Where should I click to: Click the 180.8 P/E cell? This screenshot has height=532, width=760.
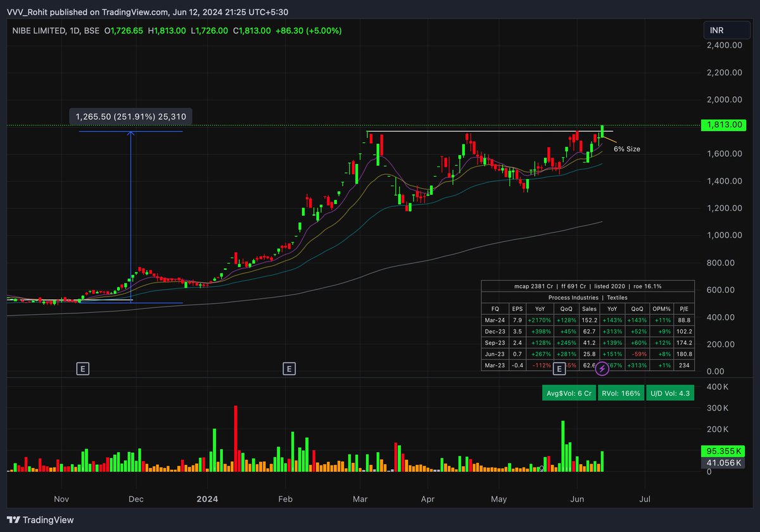coord(684,354)
